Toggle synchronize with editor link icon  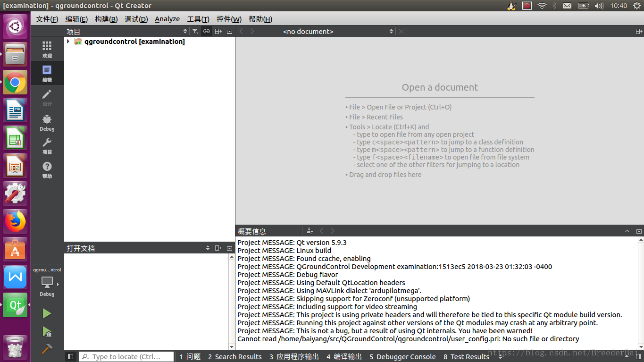[x=207, y=31]
